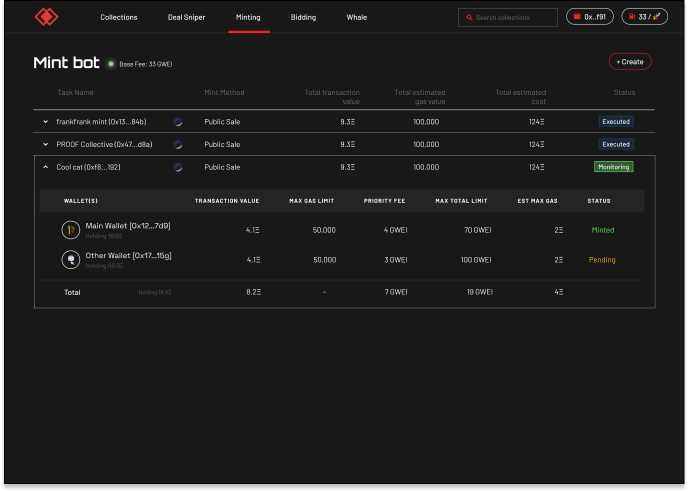689x492 pixels.
Task: Go to the Whale tab
Action: click(x=356, y=18)
